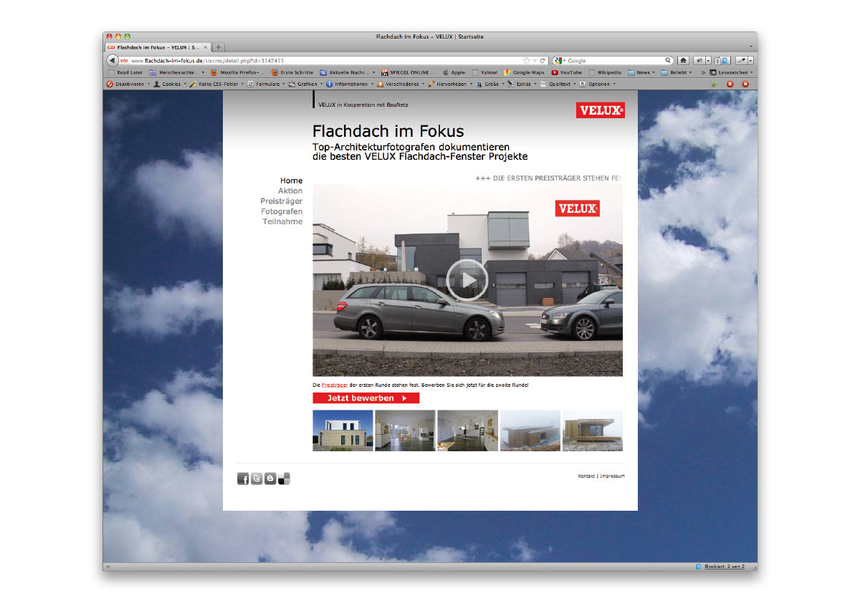860x616 pixels.
Task: Open the Grafiken developer menu
Action: pos(305,84)
